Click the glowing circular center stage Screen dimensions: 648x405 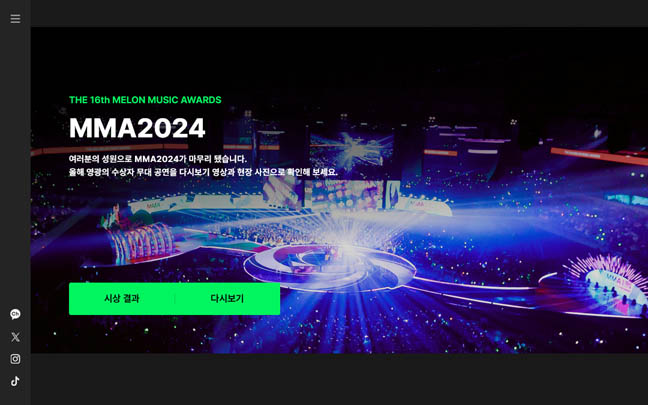[x=330, y=265]
